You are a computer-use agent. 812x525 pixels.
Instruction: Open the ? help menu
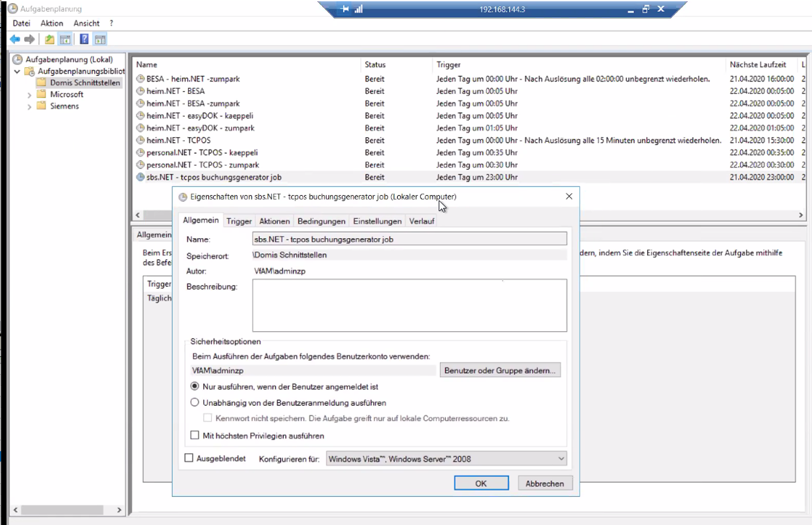coord(111,23)
